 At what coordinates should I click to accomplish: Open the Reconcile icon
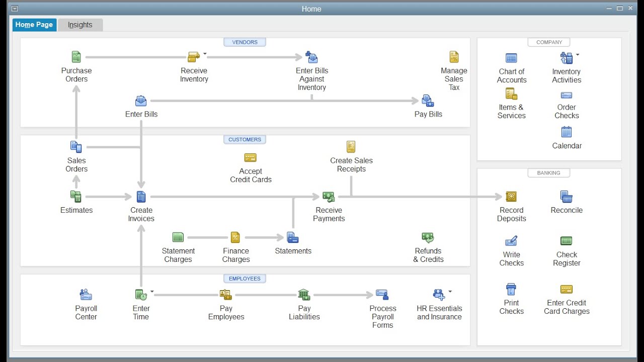pos(567,197)
